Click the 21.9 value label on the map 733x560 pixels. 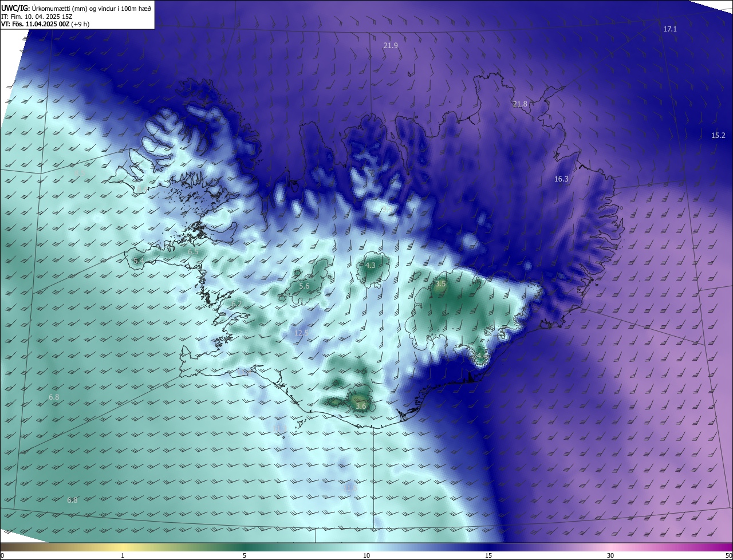391,45
